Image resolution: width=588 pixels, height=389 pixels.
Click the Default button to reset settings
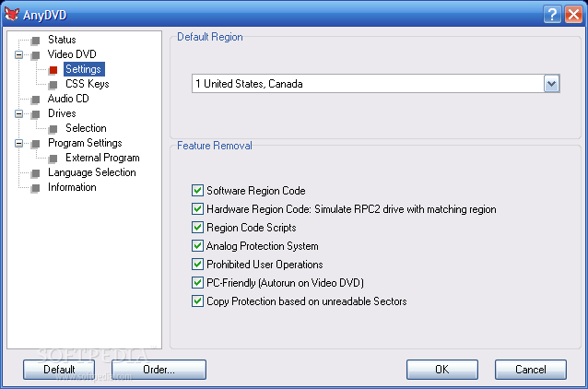coord(59,370)
